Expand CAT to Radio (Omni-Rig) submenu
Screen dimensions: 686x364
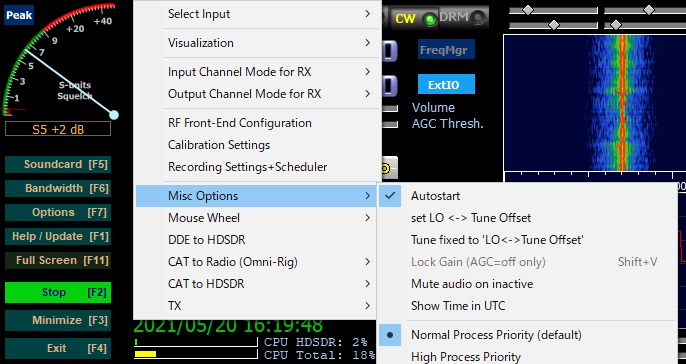(x=256, y=262)
